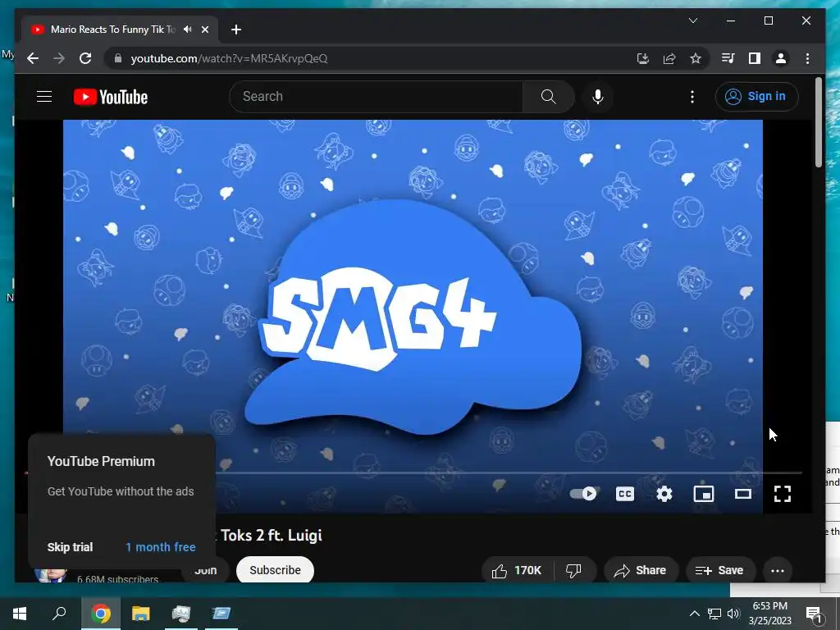The width and height of the screenshot is (840, 630).
Task: Close the Mario Reacts tab
Action: [x=204, y=30]
